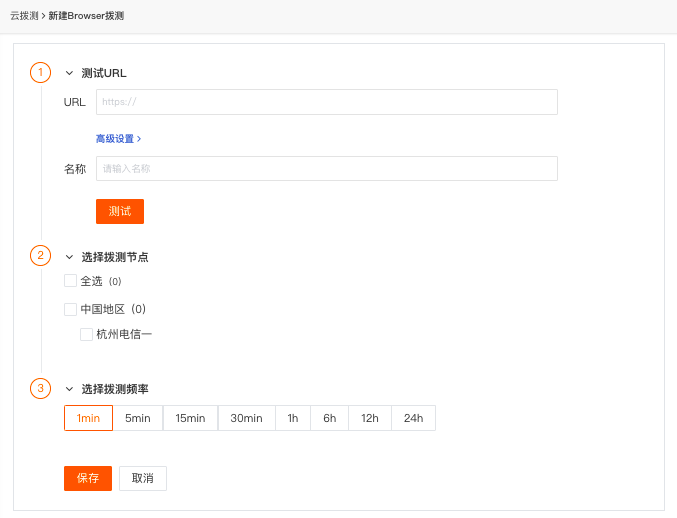Screen dimensions: 677x518
Task: Open 高级设置 advanced settings link
Action: tap(118, 139)
